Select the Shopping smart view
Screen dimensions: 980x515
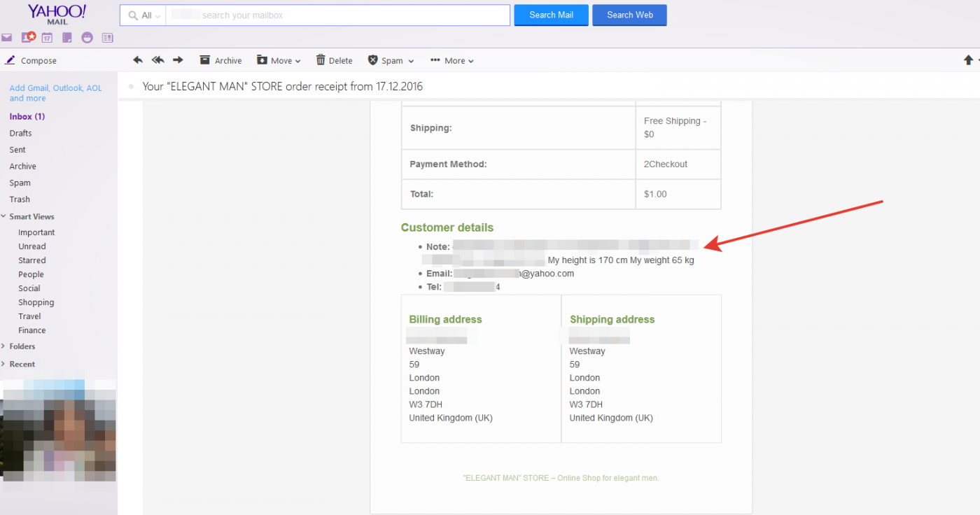pos(36,302)
